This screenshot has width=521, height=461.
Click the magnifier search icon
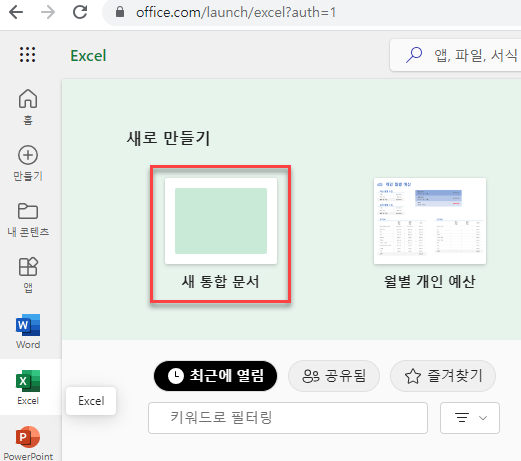click(414, 55)
